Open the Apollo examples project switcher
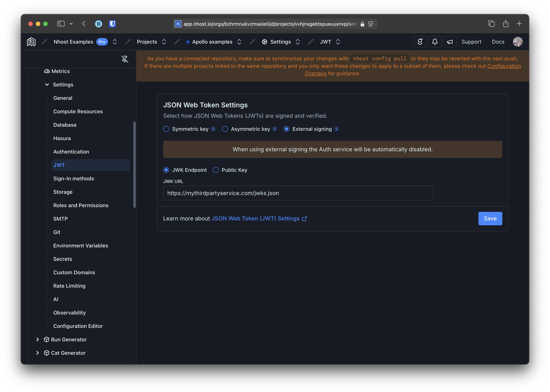 click(x=239, y=42)
